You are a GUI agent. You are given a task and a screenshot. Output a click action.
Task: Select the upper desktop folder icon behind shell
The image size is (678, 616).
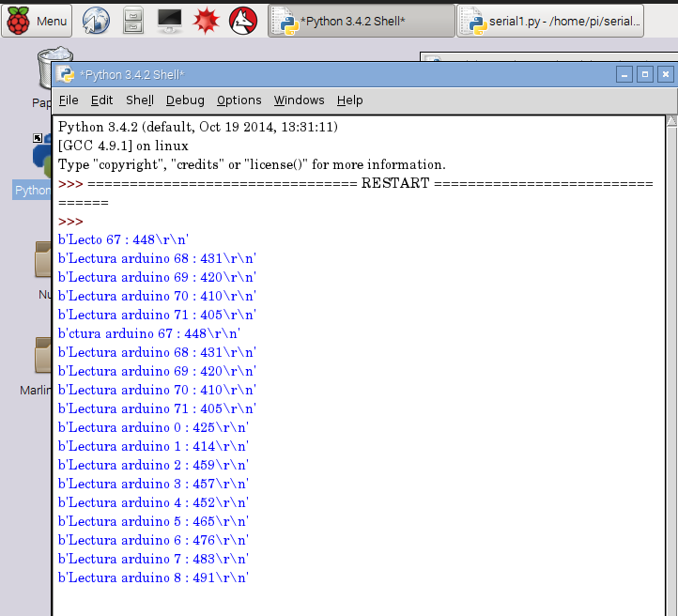43,259
